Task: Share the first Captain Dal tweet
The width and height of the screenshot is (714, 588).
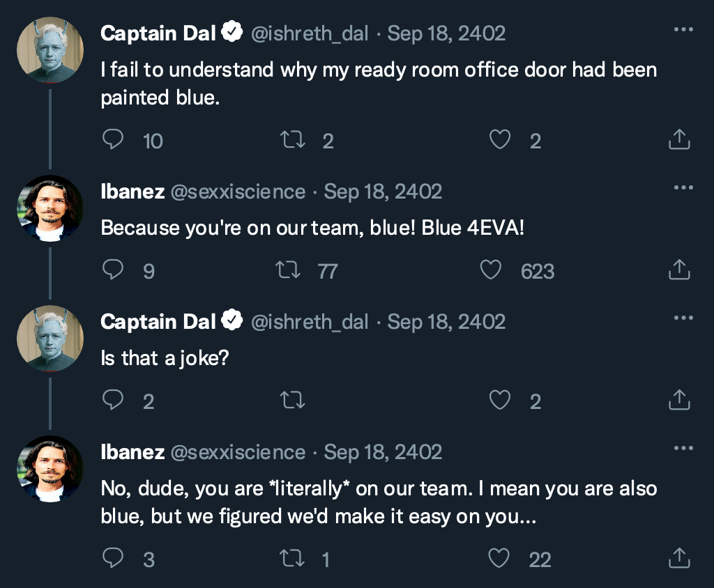Action: 679,140
